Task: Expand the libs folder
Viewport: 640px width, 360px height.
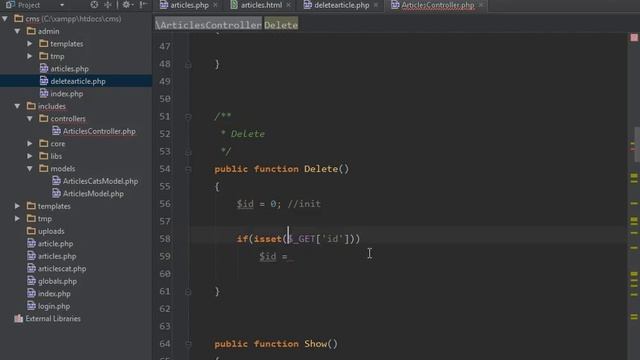Action: (30, 156)
